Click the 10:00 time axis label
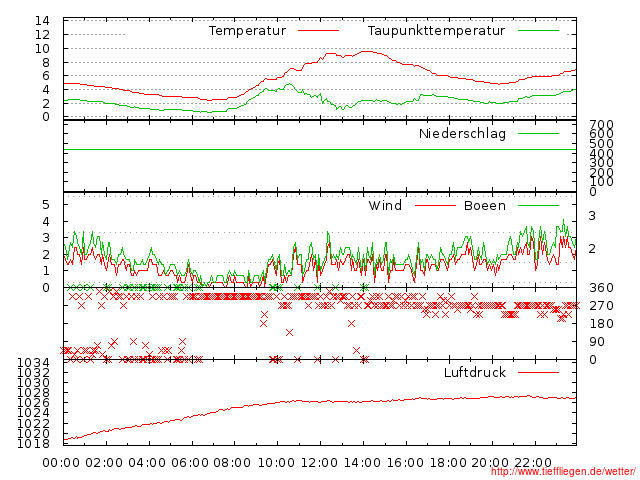640x480 pixels. (x=276, y=463)
